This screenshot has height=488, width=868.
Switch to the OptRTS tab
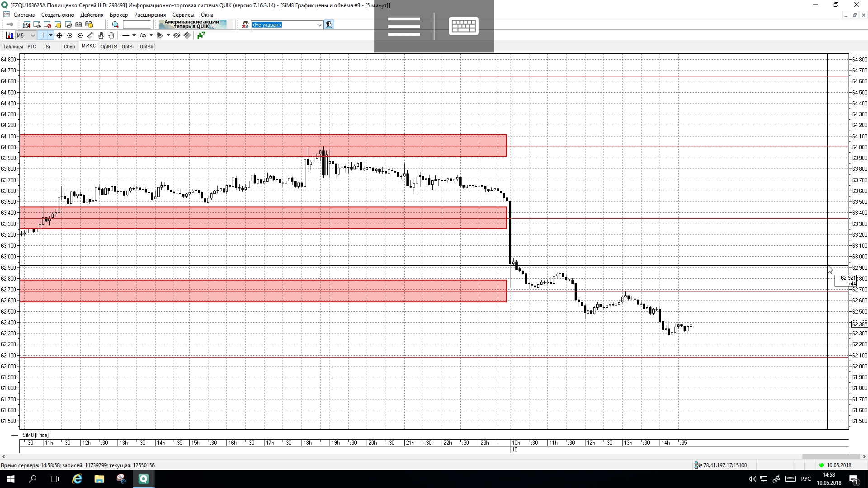(108, 47)
